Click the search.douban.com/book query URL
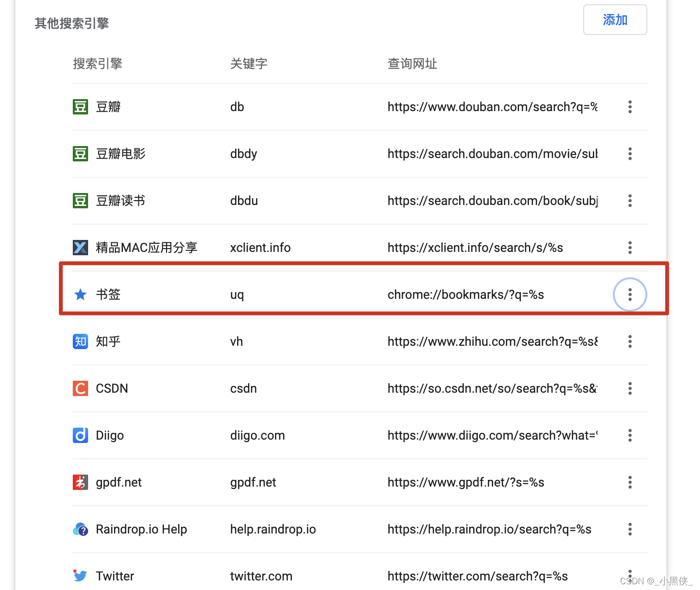This screenshot has width=700, height=590. pos(493,201)
